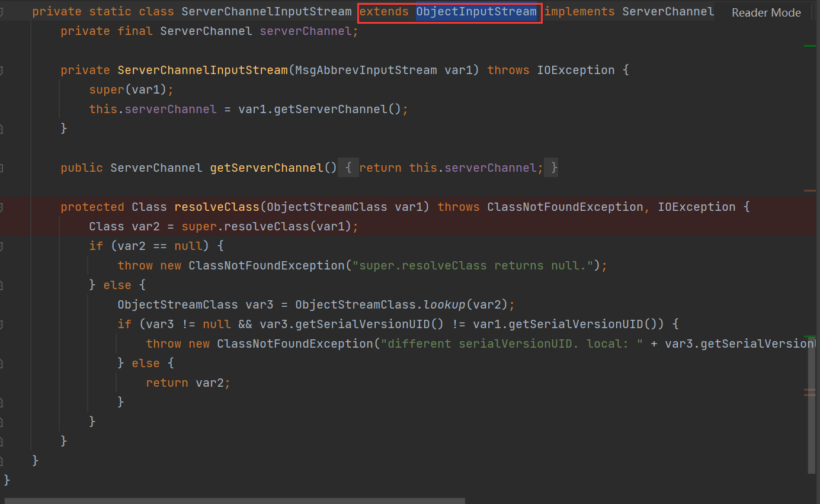Click the 'ObjectStreamClass var1' parameter
The image size is (820, 504).
coord(348,207)
